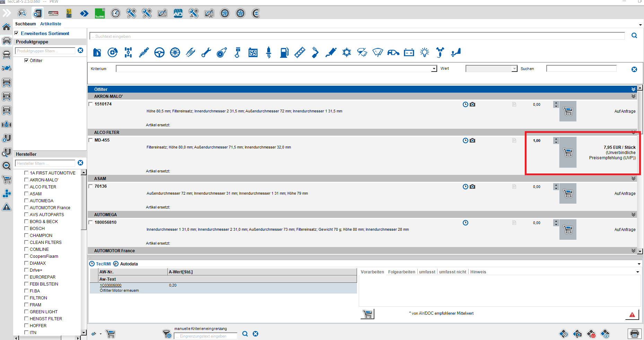Select checkbox for article 1510174
The image size is (644, 340).
tap(91, 104)
